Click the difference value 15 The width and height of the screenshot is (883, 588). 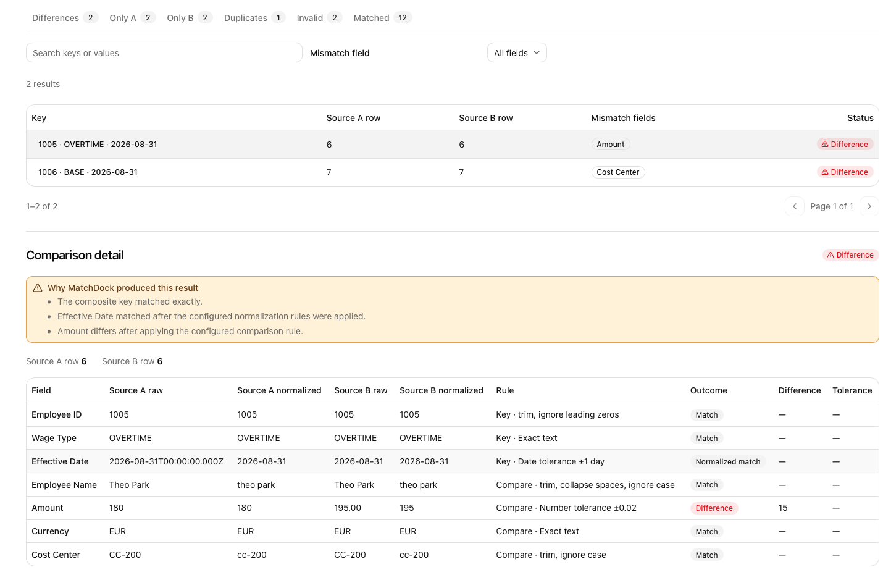pos(783,508)
